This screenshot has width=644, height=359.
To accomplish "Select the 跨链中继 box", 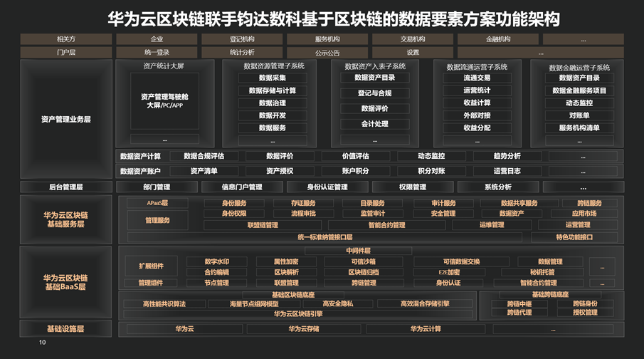I will pos(519,304).
